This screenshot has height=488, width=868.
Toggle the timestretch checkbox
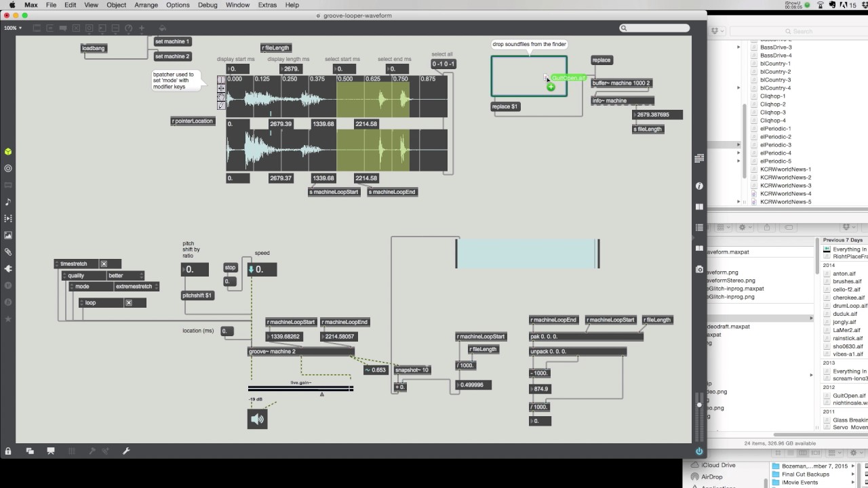[104, 264]
